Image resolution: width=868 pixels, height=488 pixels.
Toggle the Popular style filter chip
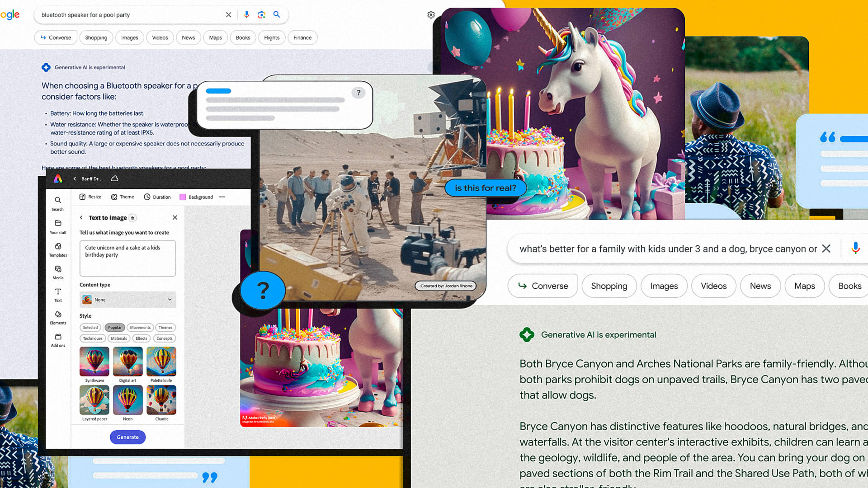point(115,328)
